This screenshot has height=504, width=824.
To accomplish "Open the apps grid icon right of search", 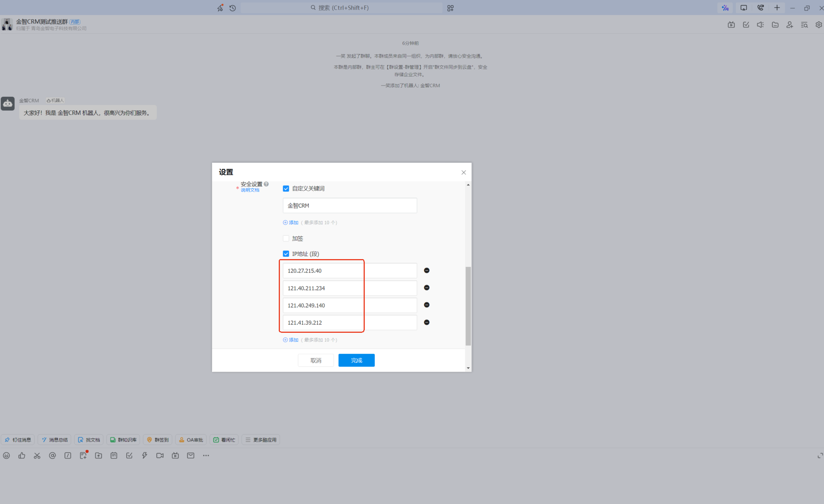I will point(450,8).
